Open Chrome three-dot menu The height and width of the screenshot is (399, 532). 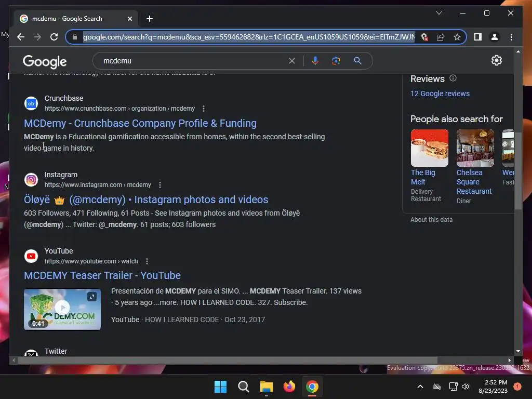[511, 37]
